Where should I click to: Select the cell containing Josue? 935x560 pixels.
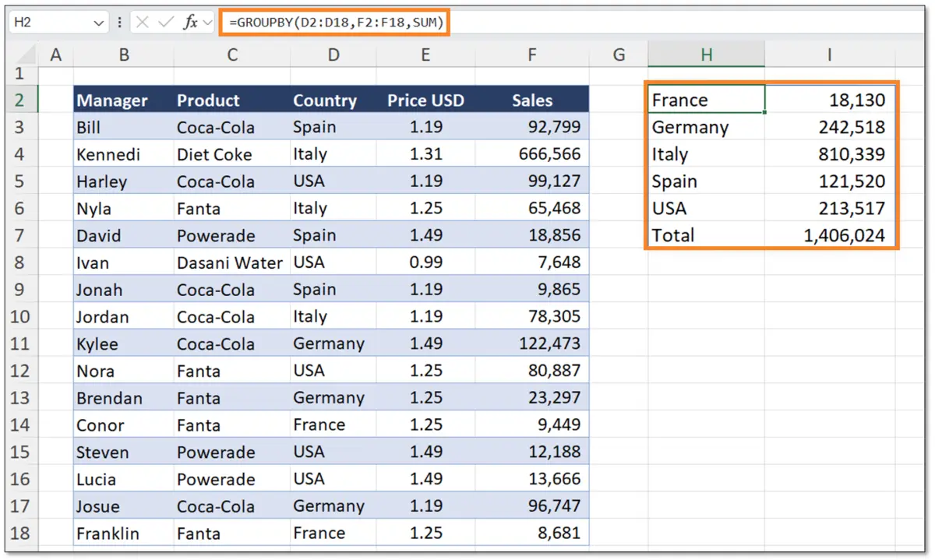[x=123, y=506]
